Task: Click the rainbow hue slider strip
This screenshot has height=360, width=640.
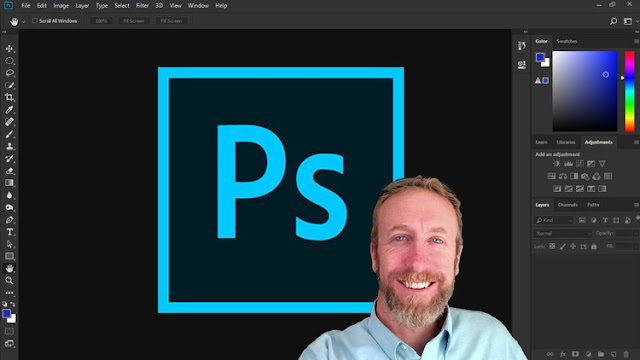Action: coord(630,91)
